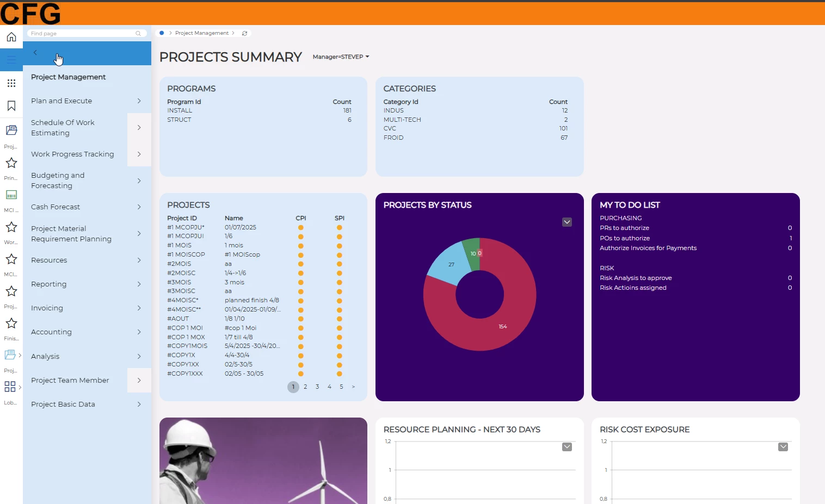Viewport: 825px width, 504px height.
Task: Click the green barcode MCI shortcut icon
Action: [11, 195]
